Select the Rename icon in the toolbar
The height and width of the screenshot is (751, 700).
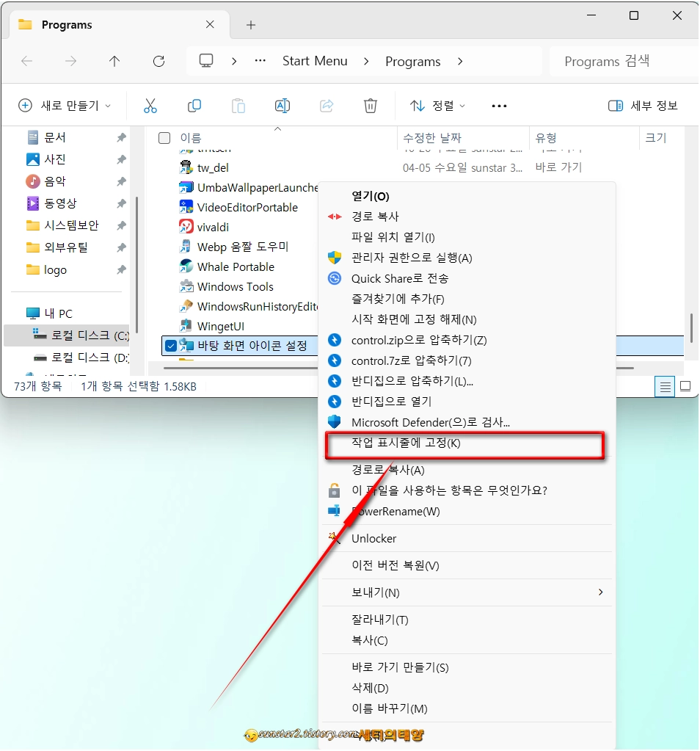(x=282, y=105)
